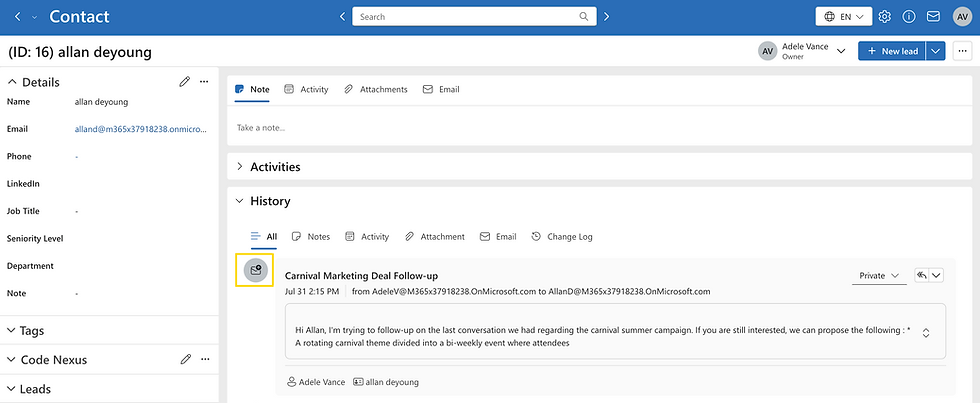The height and width of the screenshot is (403, 980).
Task: Click the email entry icon in History
Action: coord(255,270)
